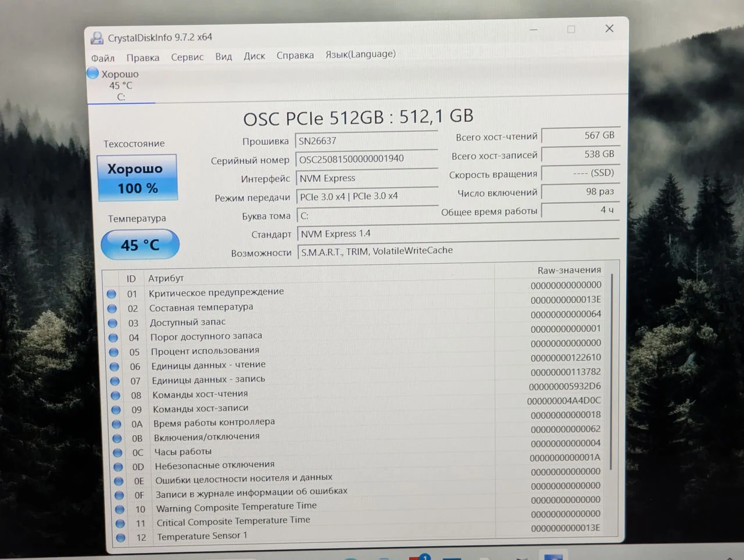Click the attribute list vertical scrollbar

click(611, 372)
